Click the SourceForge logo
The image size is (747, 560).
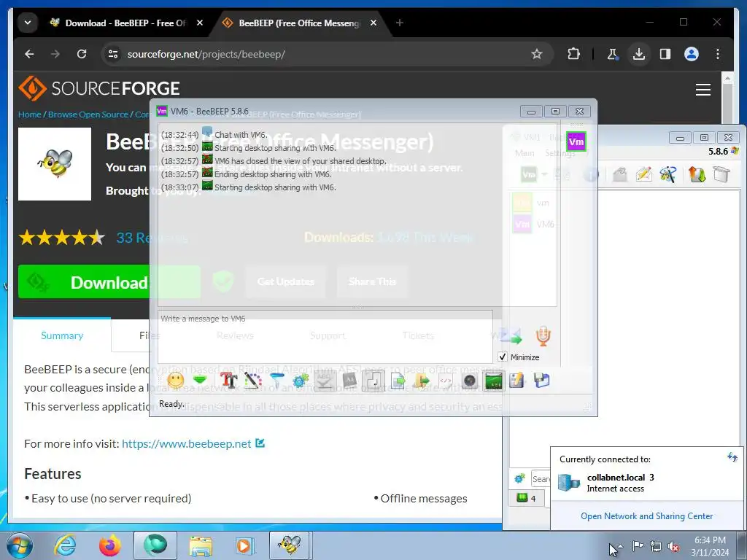(99, 88)
